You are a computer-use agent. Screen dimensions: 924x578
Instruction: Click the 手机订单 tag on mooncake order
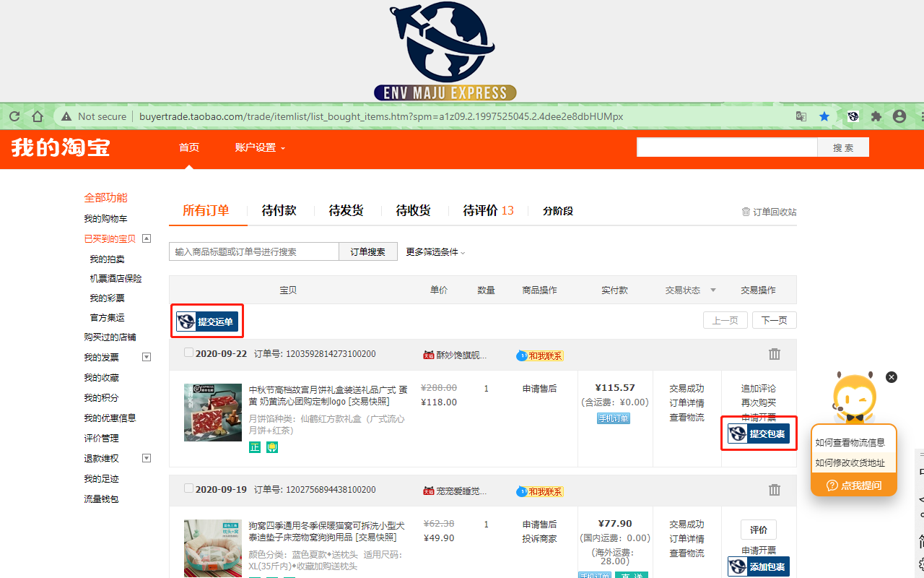point(614,418)
